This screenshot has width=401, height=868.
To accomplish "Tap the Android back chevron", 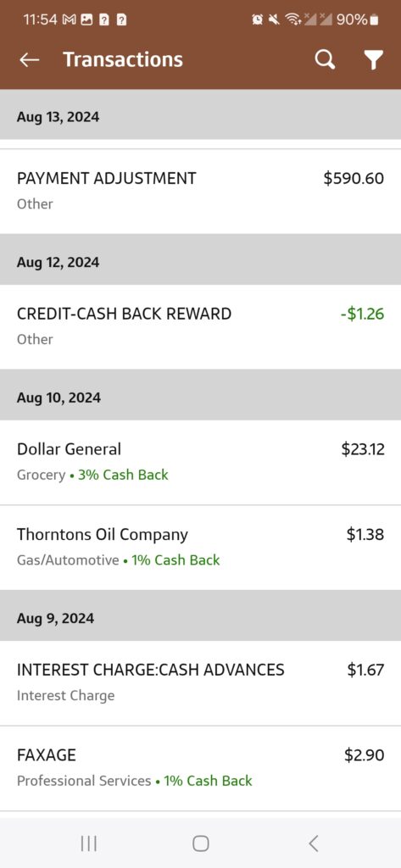I will click(x=313, y=843).
